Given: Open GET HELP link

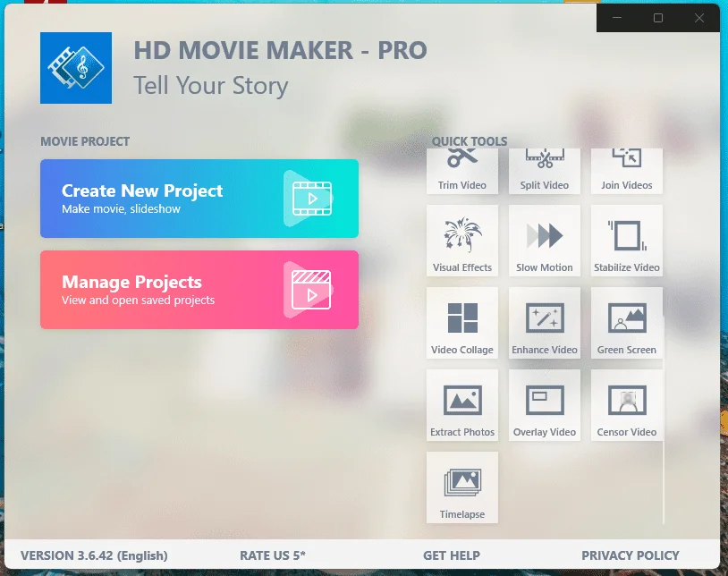Looking at the screenshot, I should pos(452,555).
